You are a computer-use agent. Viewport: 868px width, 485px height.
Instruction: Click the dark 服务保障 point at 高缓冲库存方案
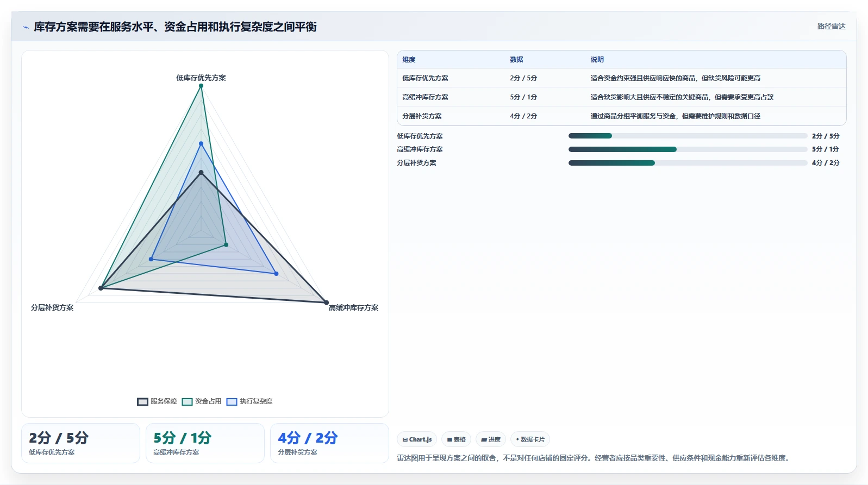[x=326, y=303]
